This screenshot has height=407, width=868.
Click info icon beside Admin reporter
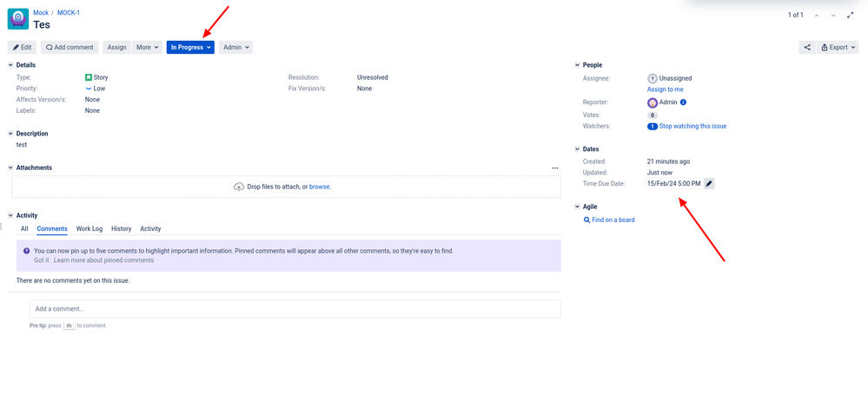pyautogui.click(x=683, y=102)
